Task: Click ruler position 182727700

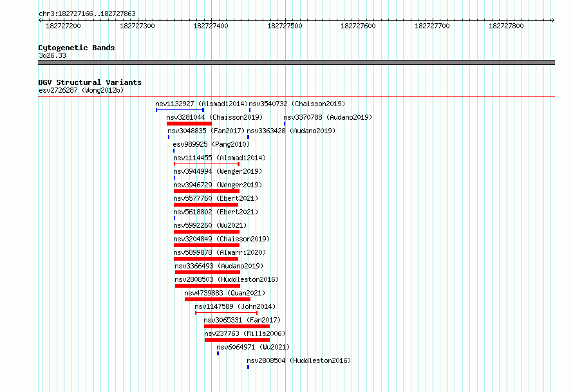Action: (x=432, y=26)
